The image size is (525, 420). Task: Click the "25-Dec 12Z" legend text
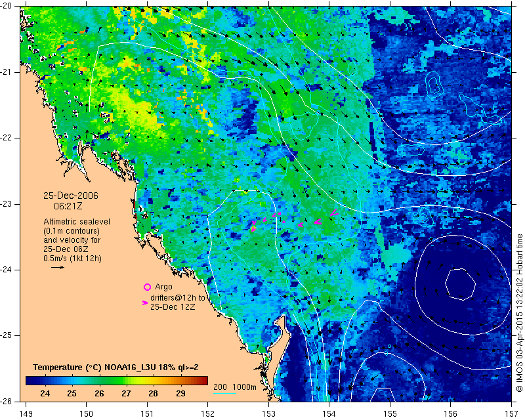[x=173, y=306]
